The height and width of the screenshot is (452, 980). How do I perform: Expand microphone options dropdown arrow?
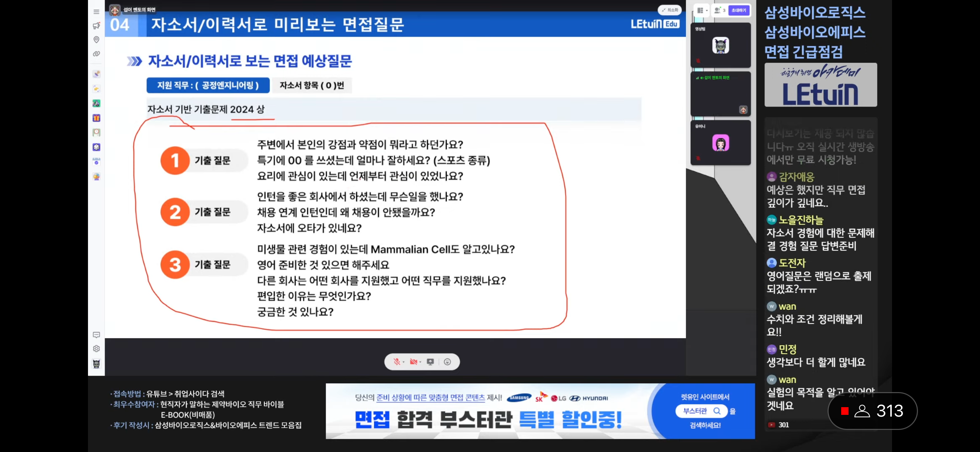point(404,362)
